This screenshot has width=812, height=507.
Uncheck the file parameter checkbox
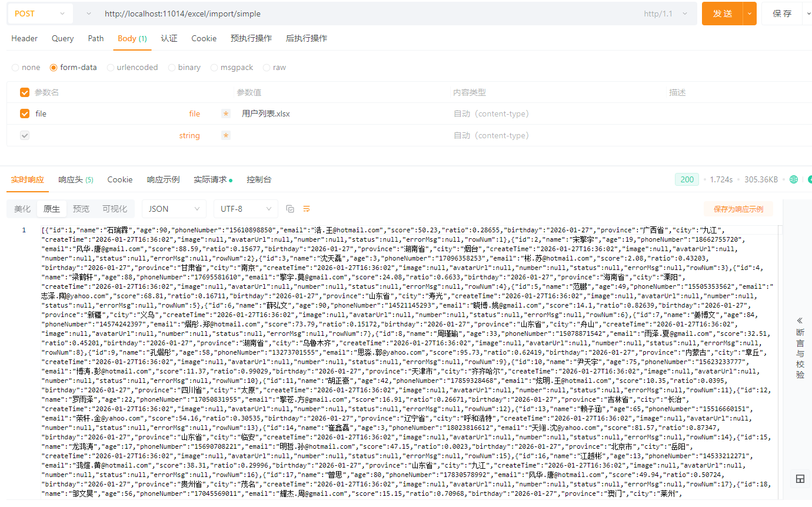coord(25,114)
